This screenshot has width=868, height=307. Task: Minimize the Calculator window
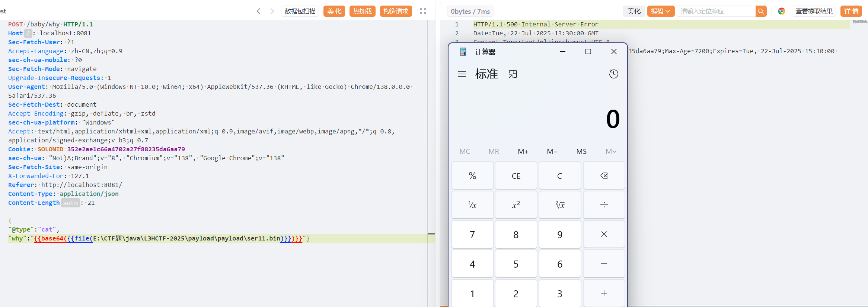point(562,52)
